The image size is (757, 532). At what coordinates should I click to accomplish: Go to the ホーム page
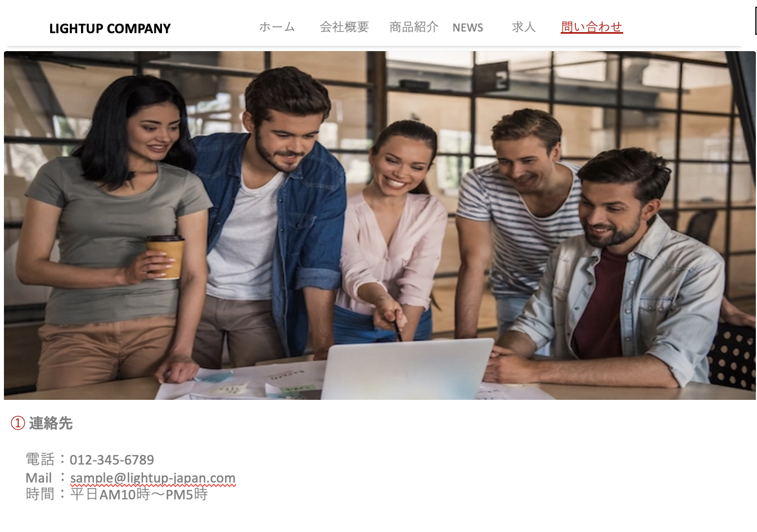coord(277,27)
